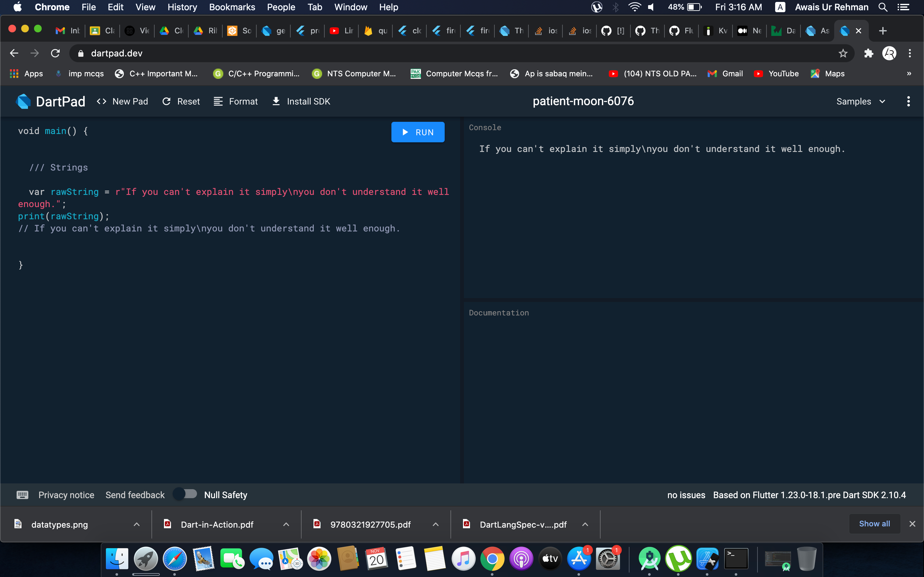Expand options for datatypes.png download

point(136,524)
